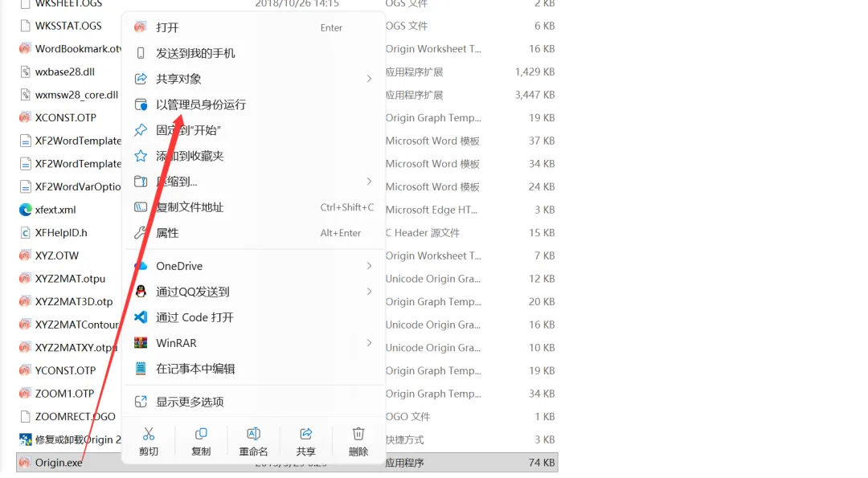868x478 pixels.
Task: Click the Copy icon in context menu
Action: 201,434
